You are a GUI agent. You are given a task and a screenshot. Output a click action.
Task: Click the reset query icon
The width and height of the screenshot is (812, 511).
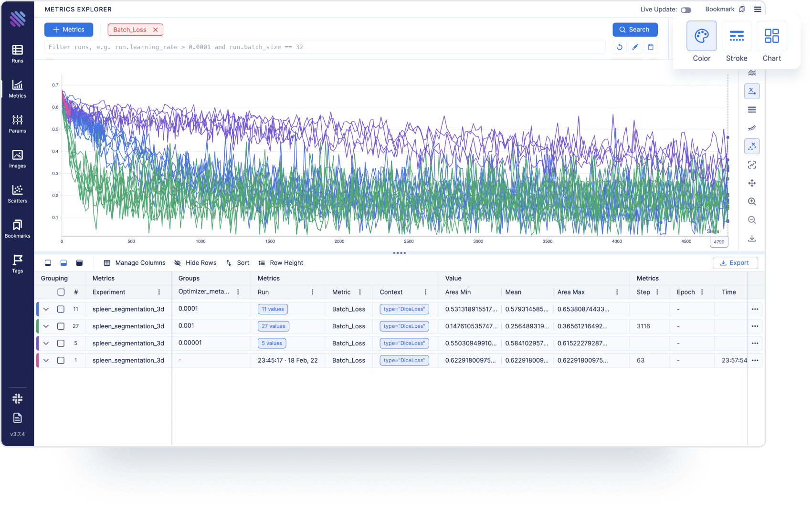[x=620, y=47]
